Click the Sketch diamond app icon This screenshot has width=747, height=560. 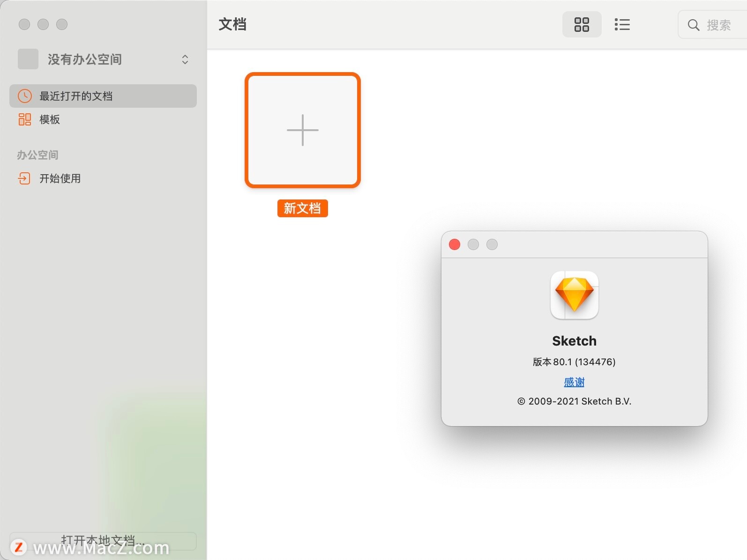[x=575, y=295]
